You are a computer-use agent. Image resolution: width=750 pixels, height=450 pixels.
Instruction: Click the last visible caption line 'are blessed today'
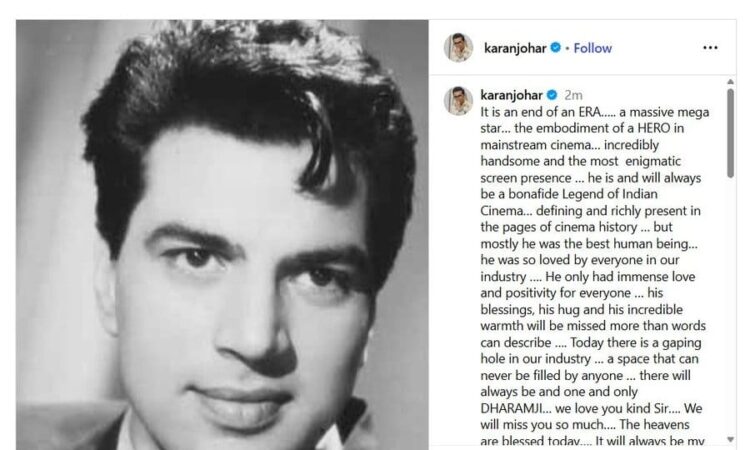(x=593, y=440)
